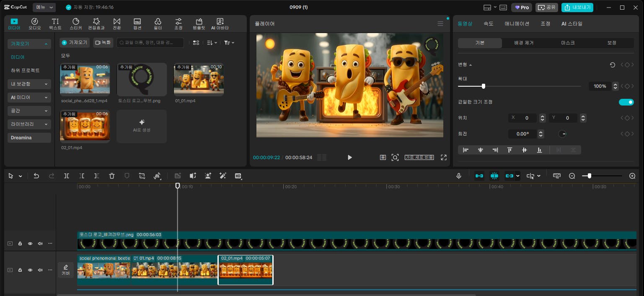Click the HD quality enhance icon
Viewport: 644px width, 296px height.
(x=238, y=176)
